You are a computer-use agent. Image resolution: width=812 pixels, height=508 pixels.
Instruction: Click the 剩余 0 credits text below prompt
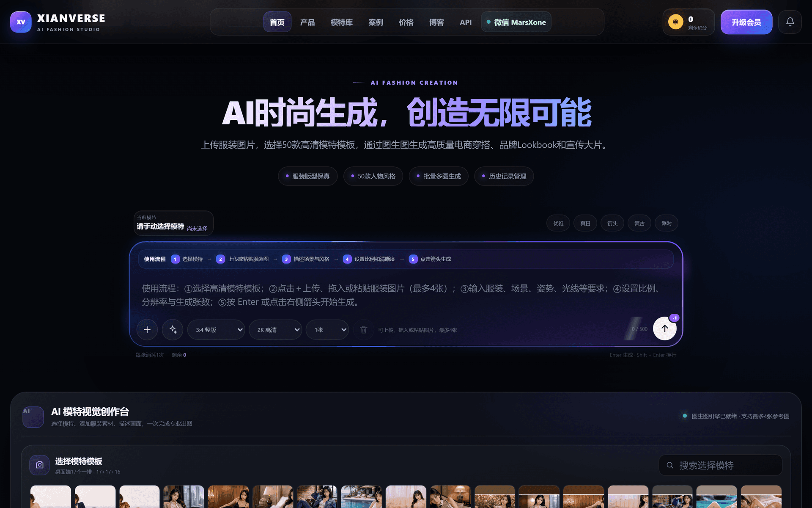point(179,355)
